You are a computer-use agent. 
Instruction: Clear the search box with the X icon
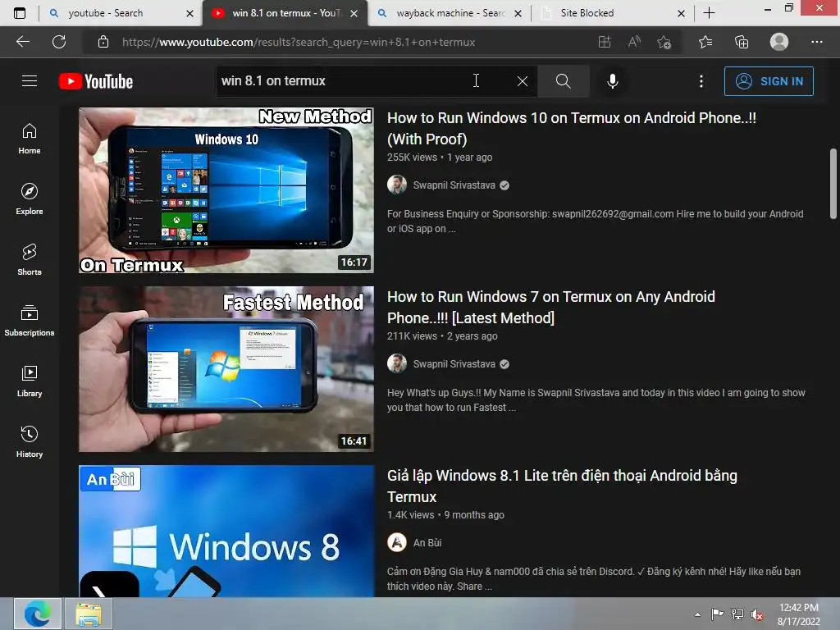[x=523, y=81]
